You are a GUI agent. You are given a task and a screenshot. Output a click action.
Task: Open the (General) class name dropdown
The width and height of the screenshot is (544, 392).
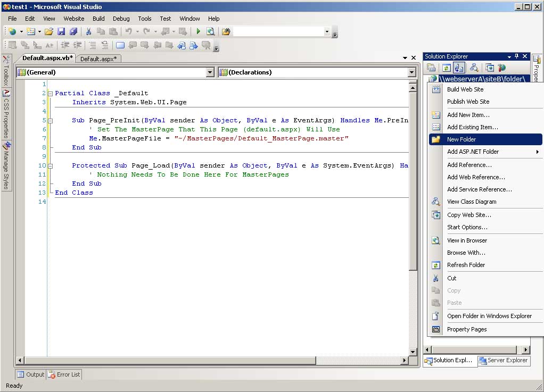tap(210, 72)
